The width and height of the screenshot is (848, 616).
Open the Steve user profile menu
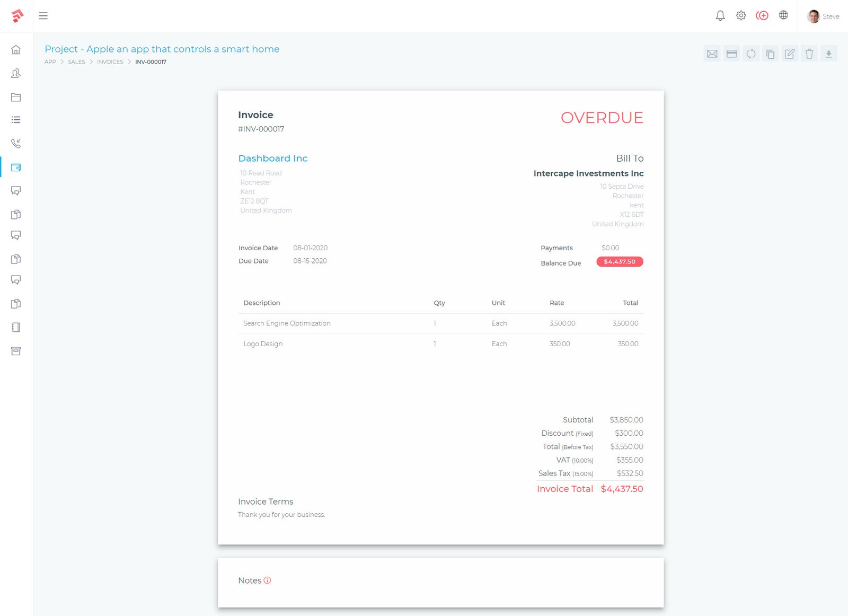(823, 16)
